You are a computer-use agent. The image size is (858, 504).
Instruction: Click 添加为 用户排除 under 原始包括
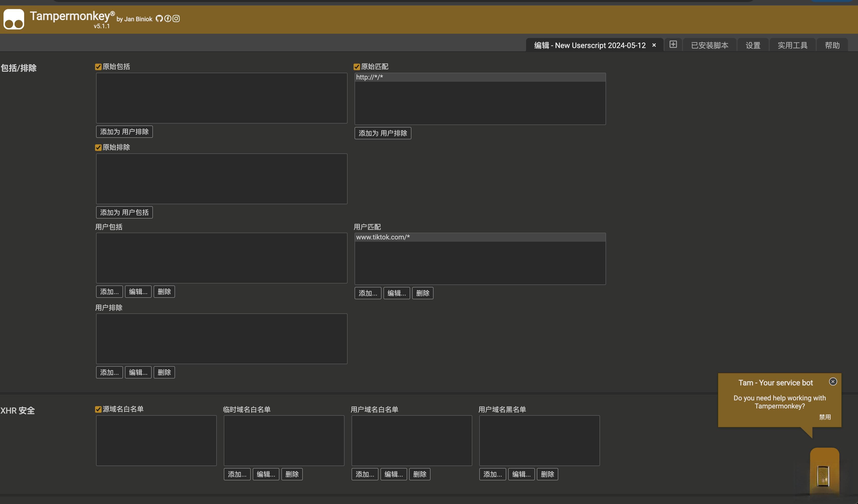(124, 132)
